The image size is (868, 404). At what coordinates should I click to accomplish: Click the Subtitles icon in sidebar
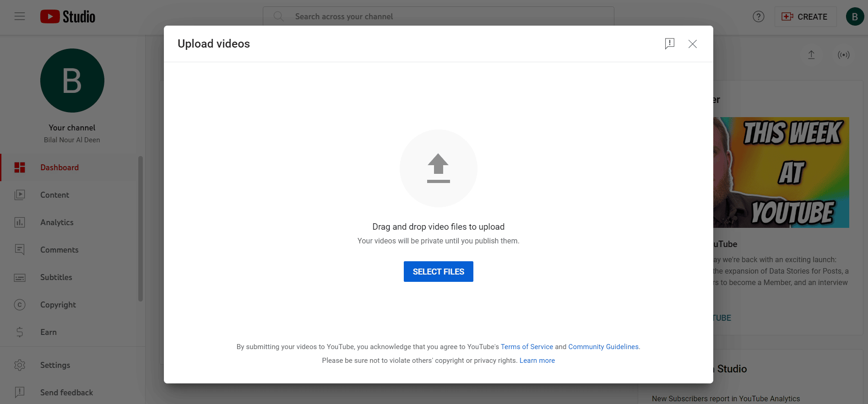point(20,277)
